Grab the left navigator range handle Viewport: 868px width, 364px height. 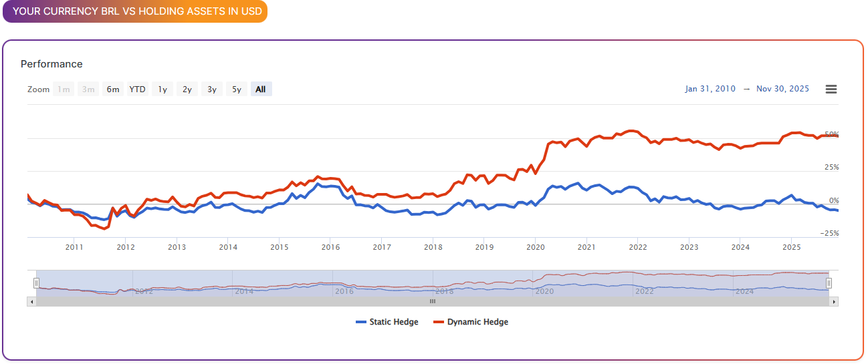[x=37, y=283]
